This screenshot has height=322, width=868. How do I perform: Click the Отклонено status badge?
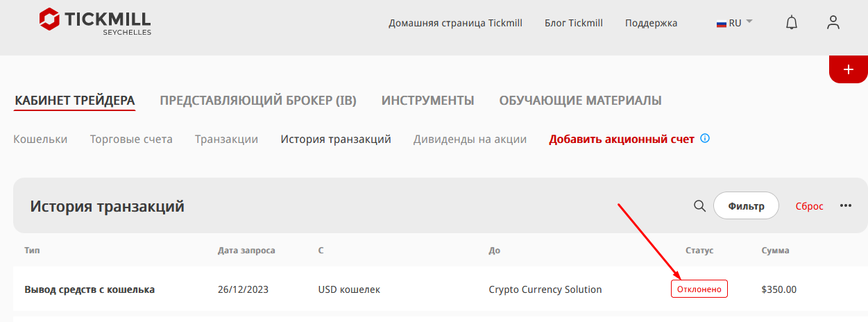tap(699, 289)
